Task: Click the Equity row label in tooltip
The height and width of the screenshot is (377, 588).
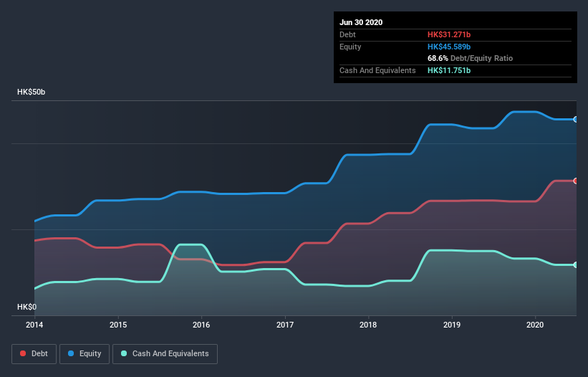Action: click(350, 47)
